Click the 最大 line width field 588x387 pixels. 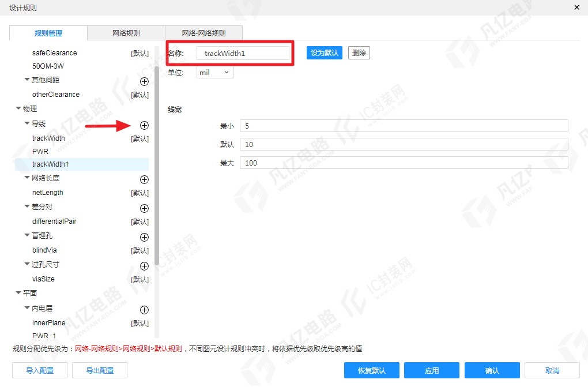coord(404,163)
